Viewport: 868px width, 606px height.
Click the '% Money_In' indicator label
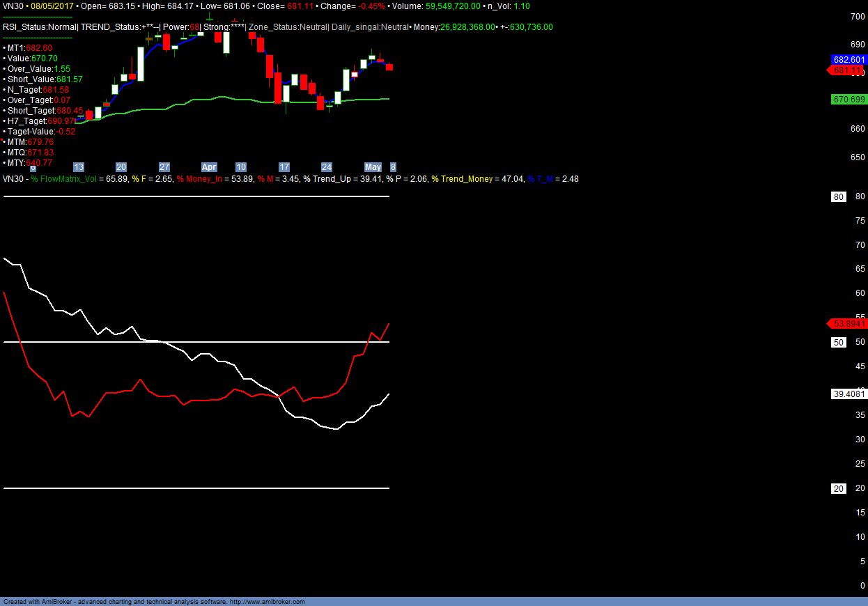(203, 179)
